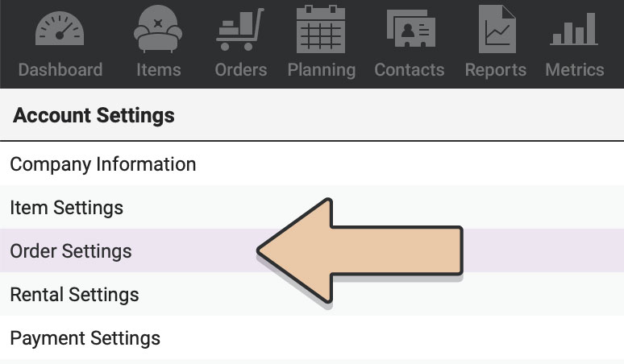Go to Planning via its label

point(322,70)
